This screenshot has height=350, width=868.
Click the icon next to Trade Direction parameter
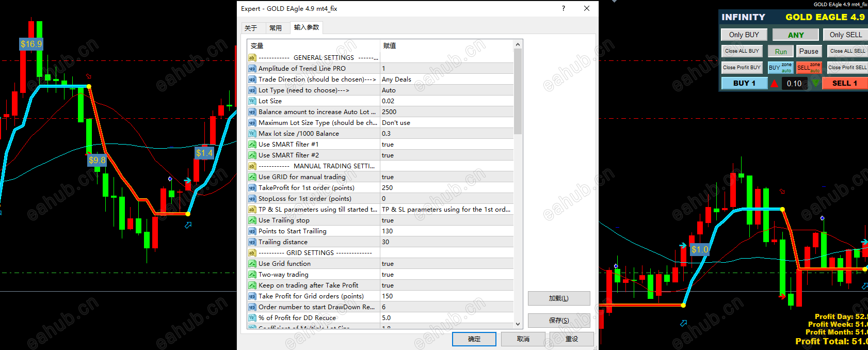point(252,79)
